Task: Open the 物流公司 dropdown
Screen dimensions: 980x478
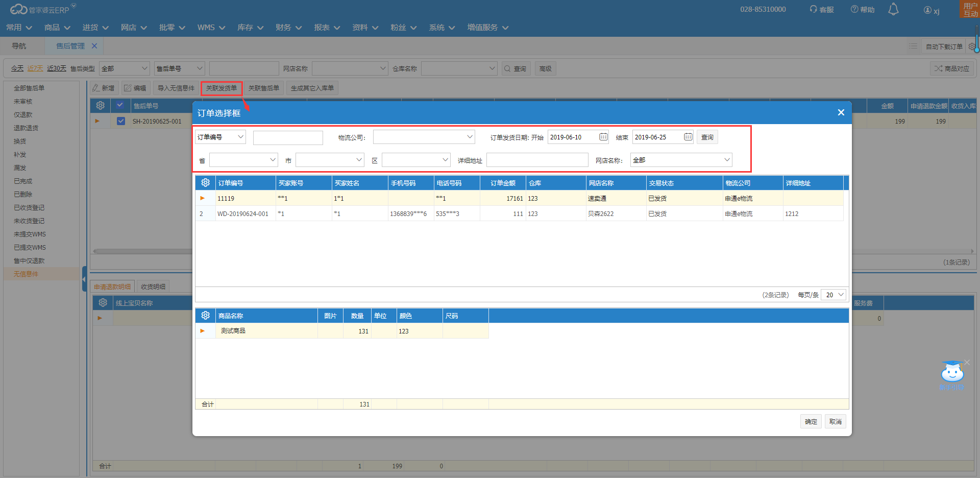Action: tap(424, 137)
